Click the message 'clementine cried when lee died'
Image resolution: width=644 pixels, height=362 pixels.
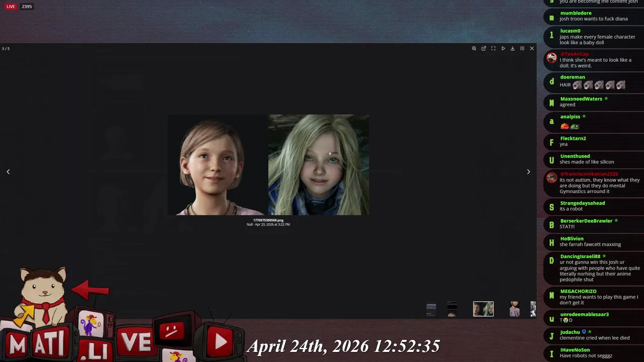coord(595,338)
